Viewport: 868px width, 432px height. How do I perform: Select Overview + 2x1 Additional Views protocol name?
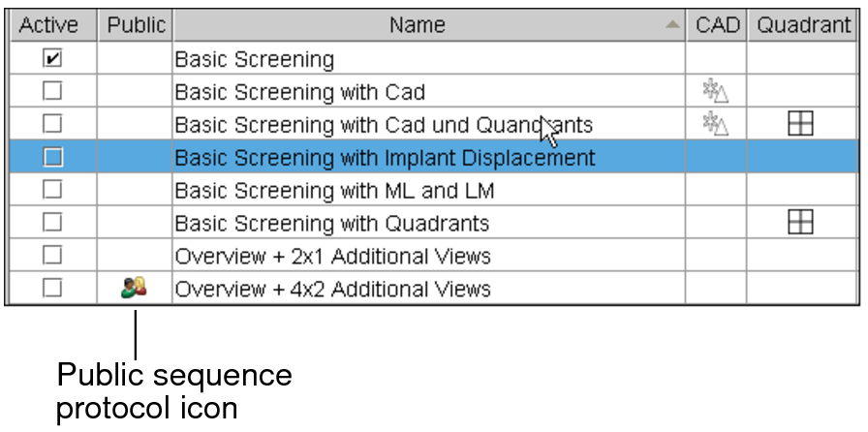tap(332, 257)
